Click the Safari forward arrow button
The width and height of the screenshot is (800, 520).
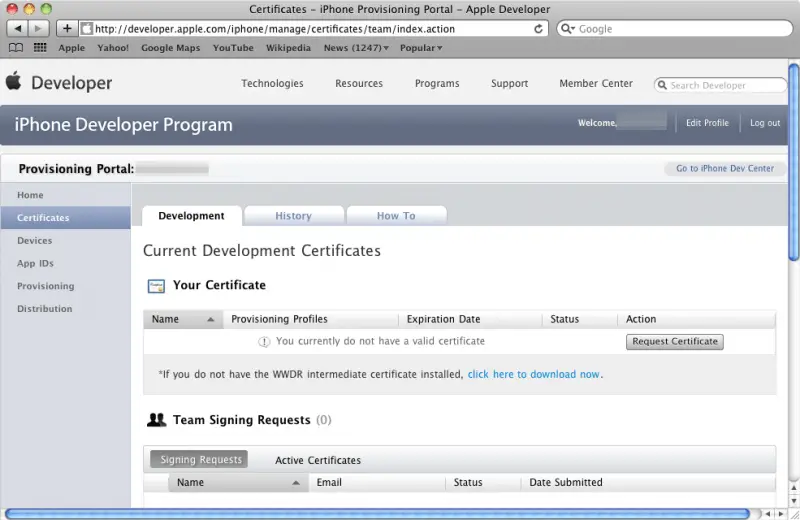[40, 29]
